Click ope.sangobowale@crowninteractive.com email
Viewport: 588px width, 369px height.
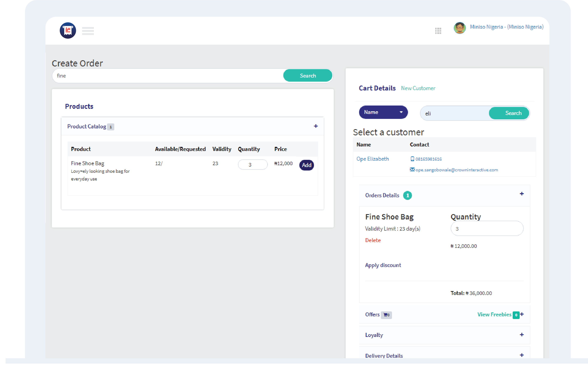457,170
